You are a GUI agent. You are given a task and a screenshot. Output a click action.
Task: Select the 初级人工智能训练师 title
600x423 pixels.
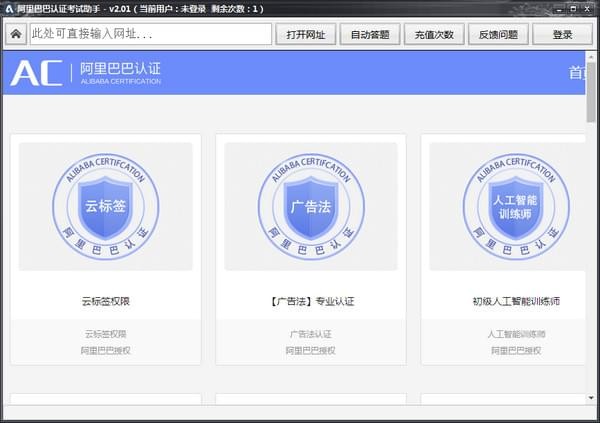pyautogui.click(x=516, y=301)
